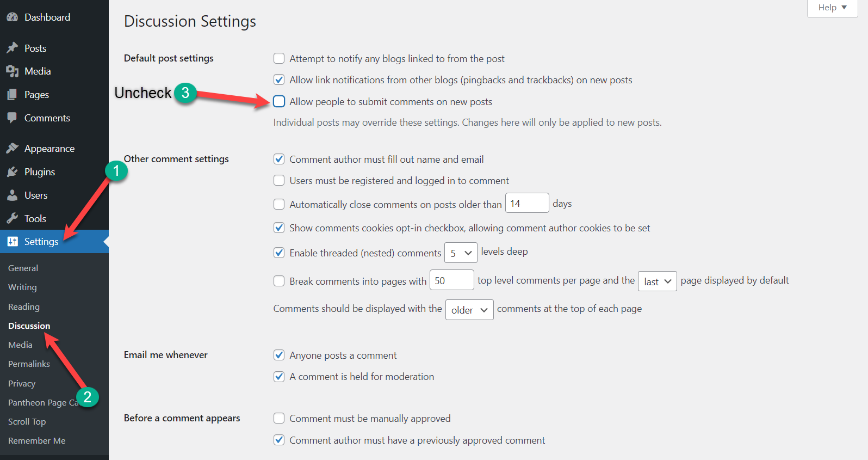868x460 pixels.
Task: Click the Pages document icon
Action: click(x=12, y=95)
